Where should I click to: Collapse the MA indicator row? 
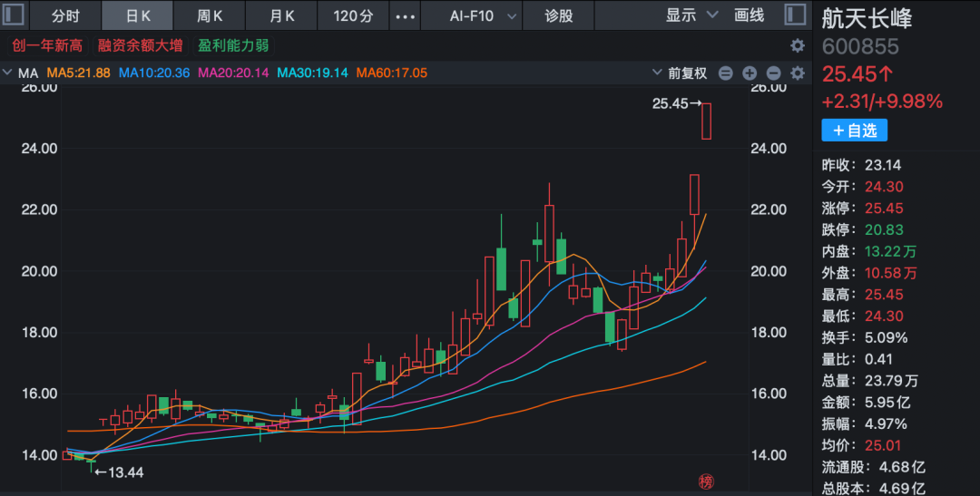point(7,73)
